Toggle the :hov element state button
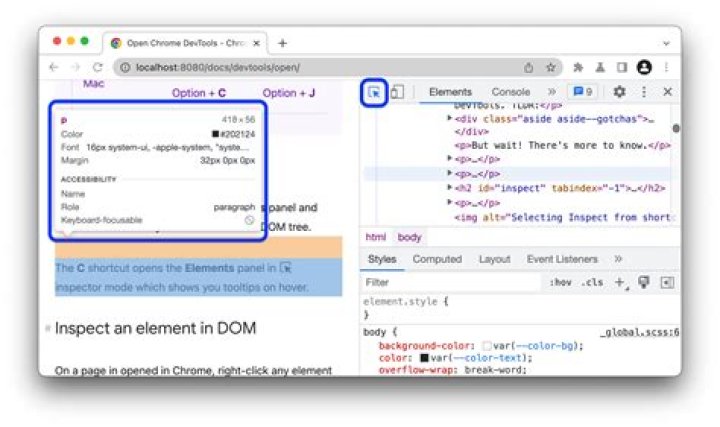This screenshot has width=720, height=427. (x=560, y=282)
